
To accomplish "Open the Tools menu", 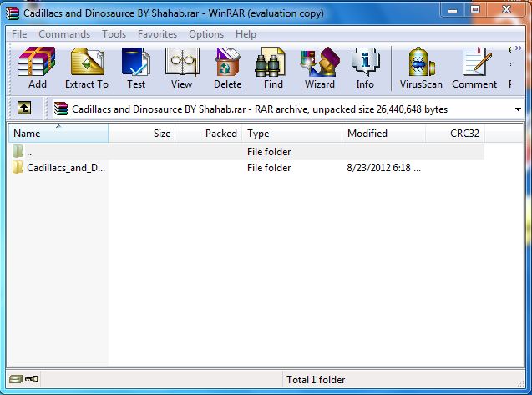I will pyautogui.click(x=114, y=34).
